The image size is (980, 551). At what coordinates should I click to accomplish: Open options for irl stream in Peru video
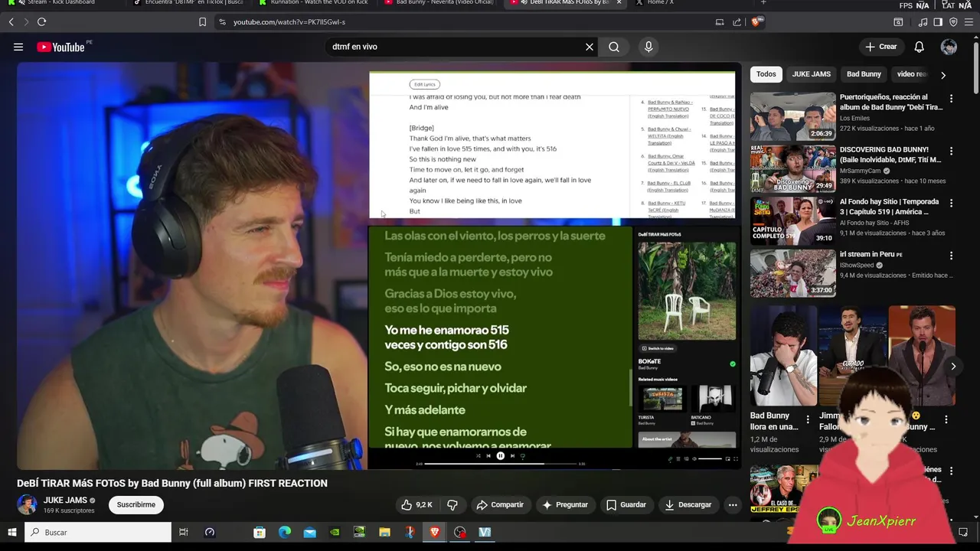951,256
